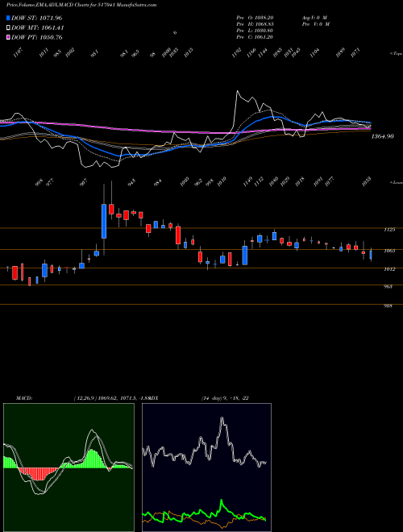Screen dimensions: 403x532
Task: Click the 'Pre L: 1030.80' low value
Action: (255, 31)
